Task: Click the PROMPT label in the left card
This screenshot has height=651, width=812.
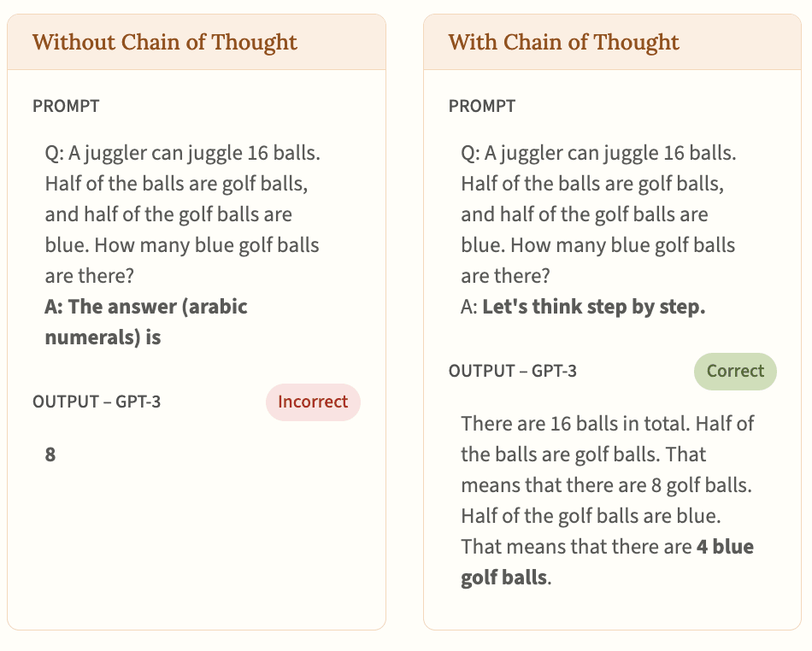Action: point(66,106)
